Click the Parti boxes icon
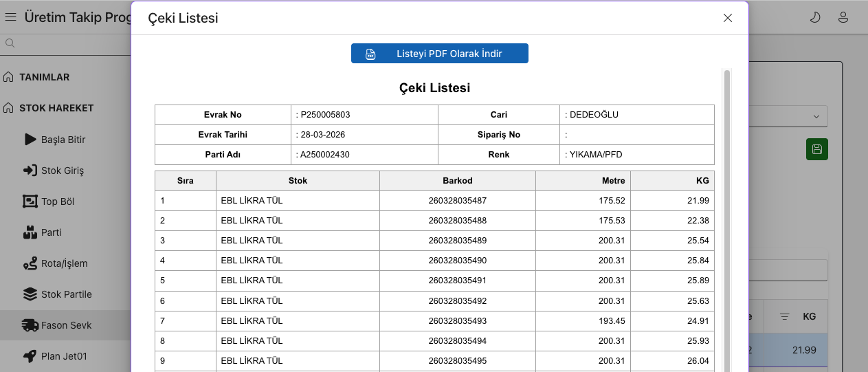The width and height of the screenshot is (868, 372). coord(30,232)
